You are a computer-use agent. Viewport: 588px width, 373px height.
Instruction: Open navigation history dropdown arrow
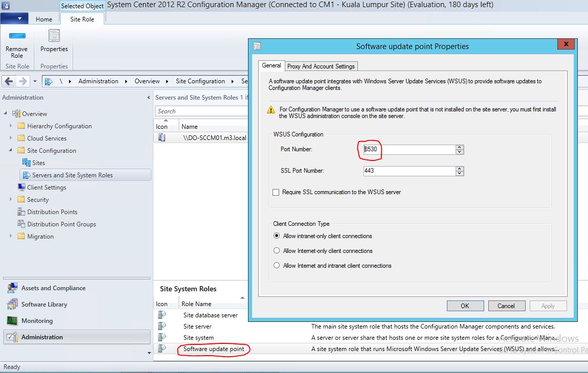[x=35, y=81]
